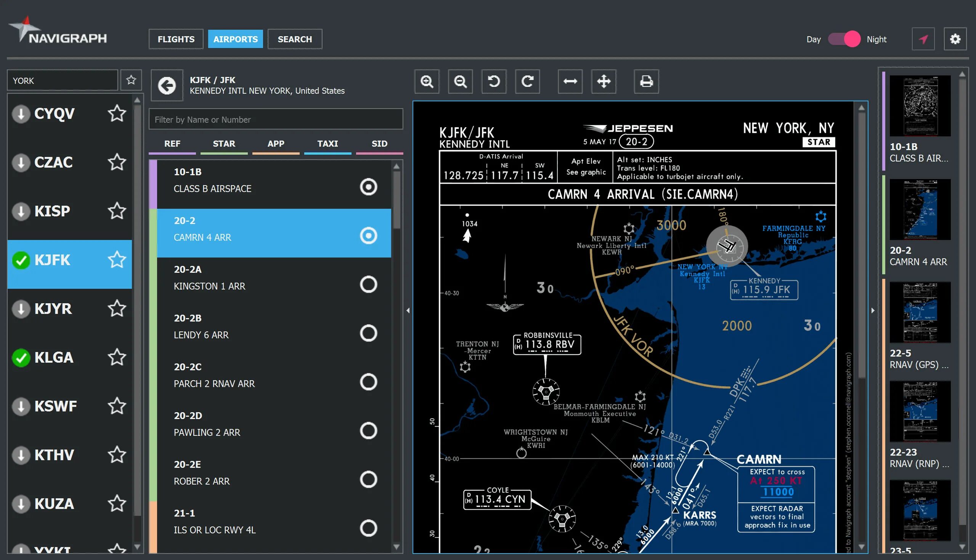
Task: Collapse the chart list panel arrow
Action: tap(408, 310)
